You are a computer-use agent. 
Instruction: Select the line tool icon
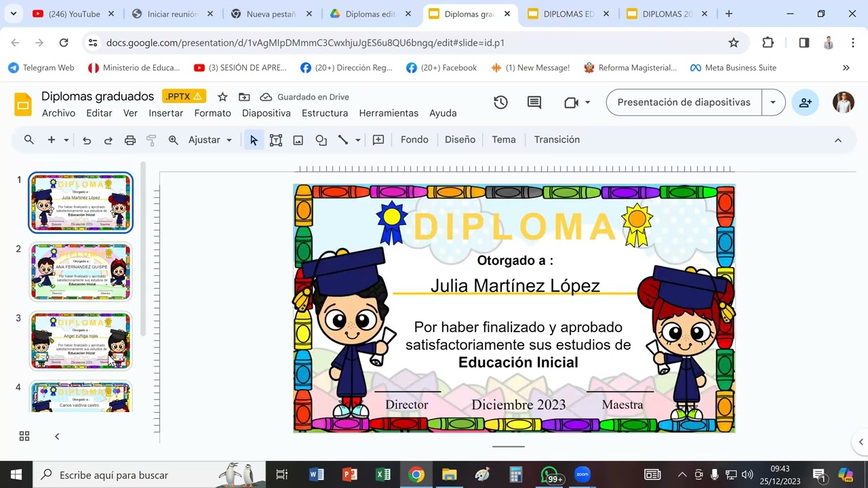(343, 140)
